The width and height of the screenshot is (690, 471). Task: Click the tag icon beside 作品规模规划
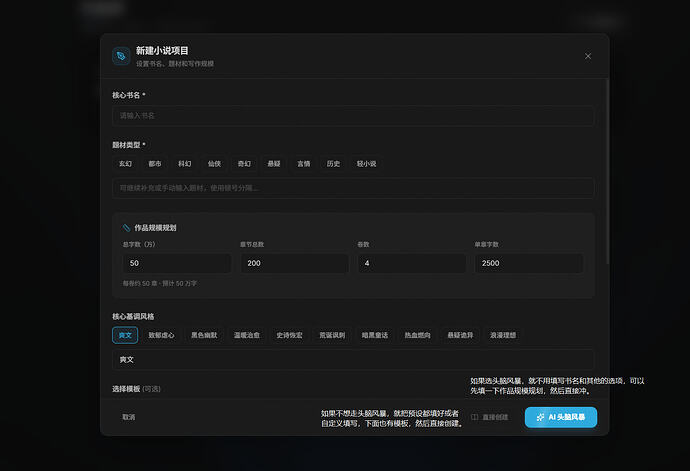point(126,228)
